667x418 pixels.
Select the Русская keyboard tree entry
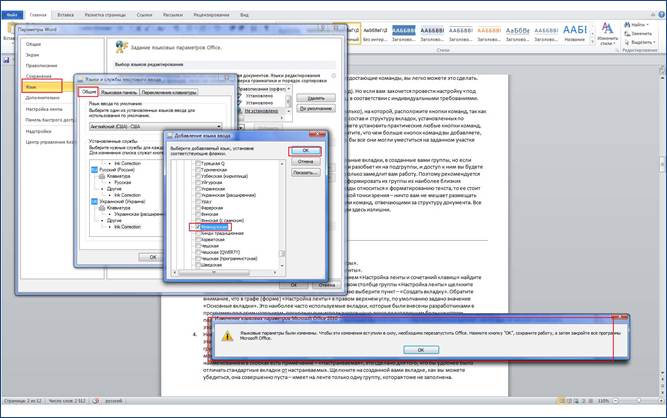[x=123, y=182]
